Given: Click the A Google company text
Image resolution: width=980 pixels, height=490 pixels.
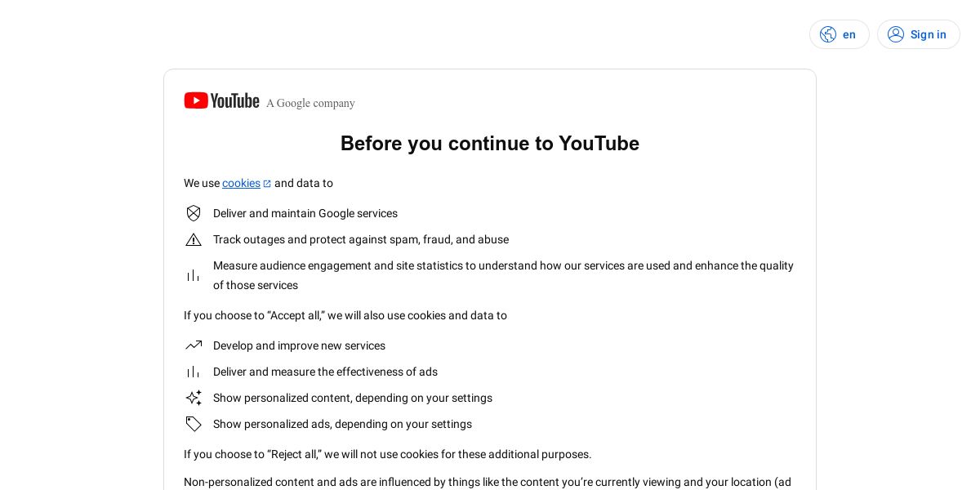Looking at the screenshot, I should 310,103.
